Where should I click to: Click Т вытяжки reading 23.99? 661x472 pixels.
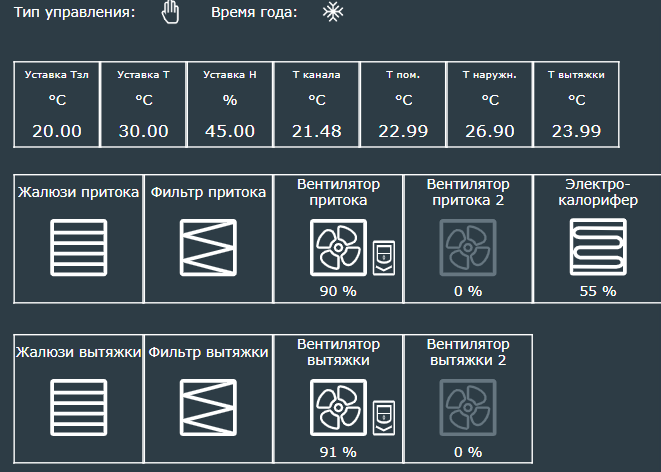[x=576, y=131]
